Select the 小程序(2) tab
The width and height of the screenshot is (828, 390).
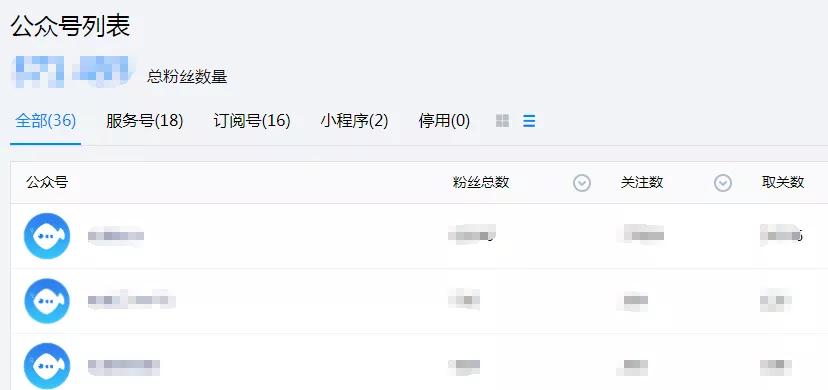tap(354, 121)
